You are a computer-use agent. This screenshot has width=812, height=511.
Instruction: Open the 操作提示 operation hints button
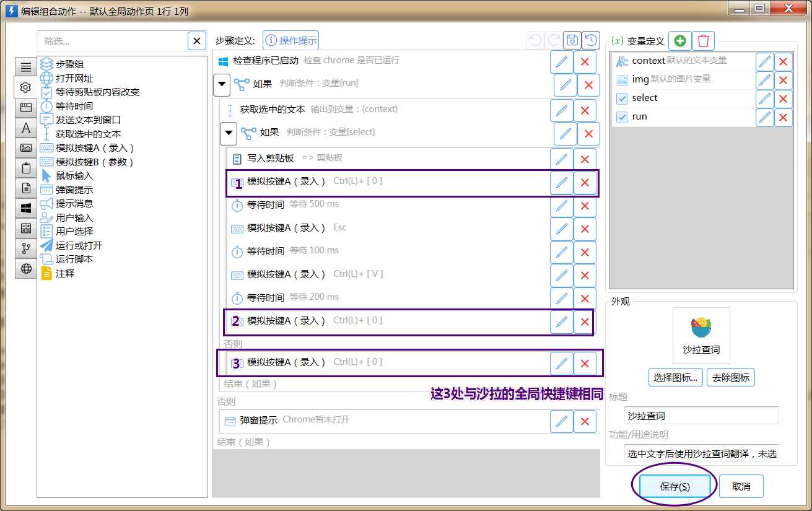click(x=290, y=41)
